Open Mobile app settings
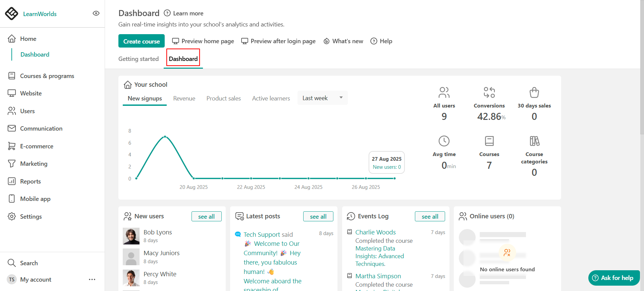The image size is (644, 291). click(x=35, y=199)
